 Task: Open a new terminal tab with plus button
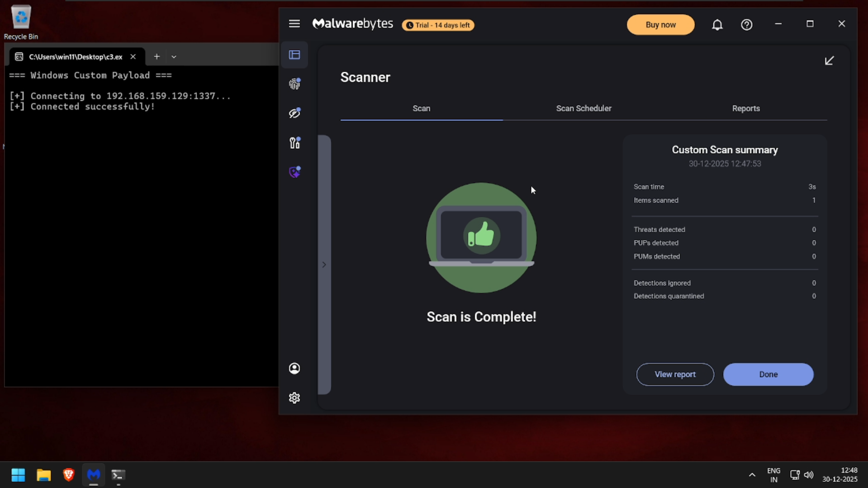[x=157, y=57]
